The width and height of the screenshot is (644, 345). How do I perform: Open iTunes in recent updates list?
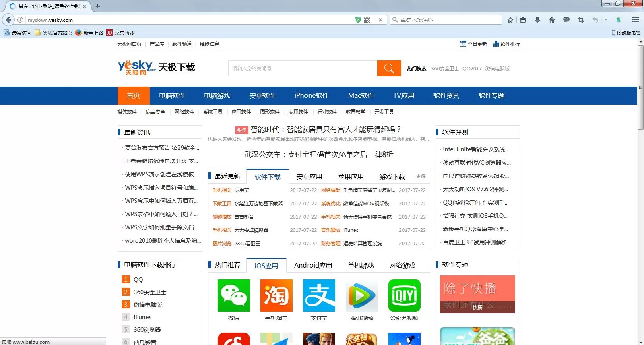pyautogui.click(x=351, y=230)
